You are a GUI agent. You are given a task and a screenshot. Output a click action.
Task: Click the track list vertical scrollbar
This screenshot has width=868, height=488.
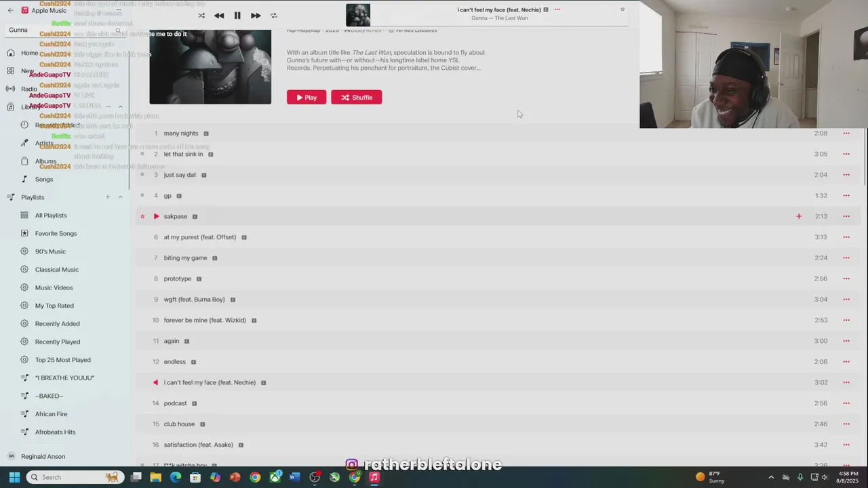coord(865,156)
